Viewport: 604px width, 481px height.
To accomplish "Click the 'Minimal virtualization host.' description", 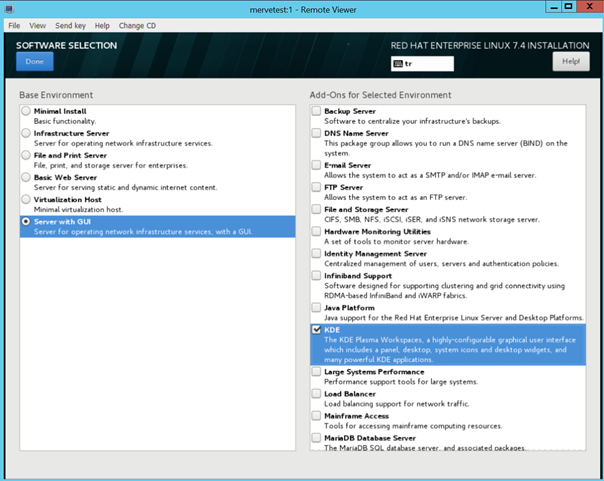I will tap(79, 209).
